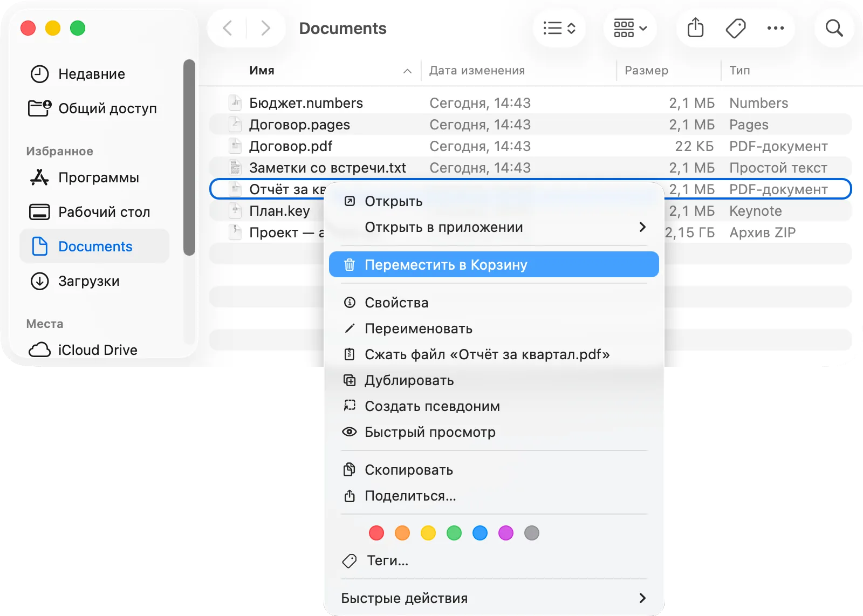The image size is (863, 616).
Task: Toggle sort direction arrow in Имя column
Action: click(407, 71)
